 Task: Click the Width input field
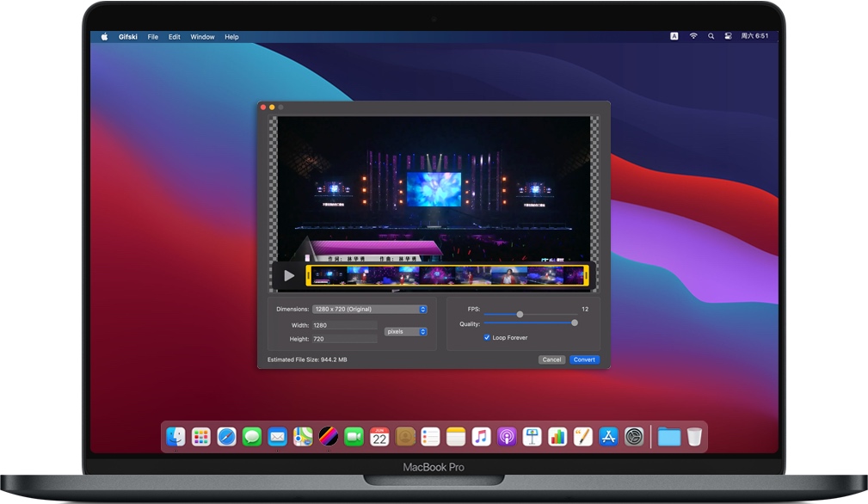[x=344, y=325]
